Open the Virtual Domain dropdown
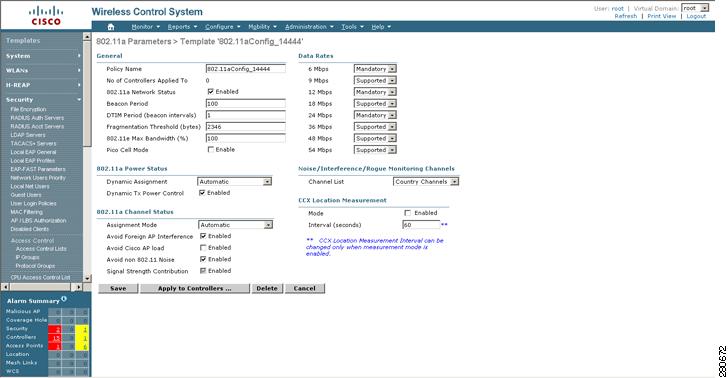Image resolution: width=728 pixels, height=378 pixels. click(695, 8)
